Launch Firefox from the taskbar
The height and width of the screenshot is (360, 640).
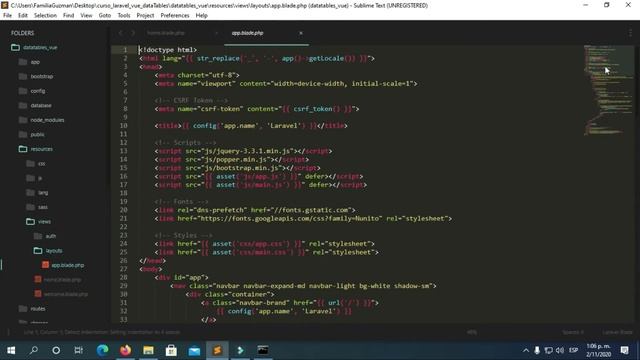(125, 350)
